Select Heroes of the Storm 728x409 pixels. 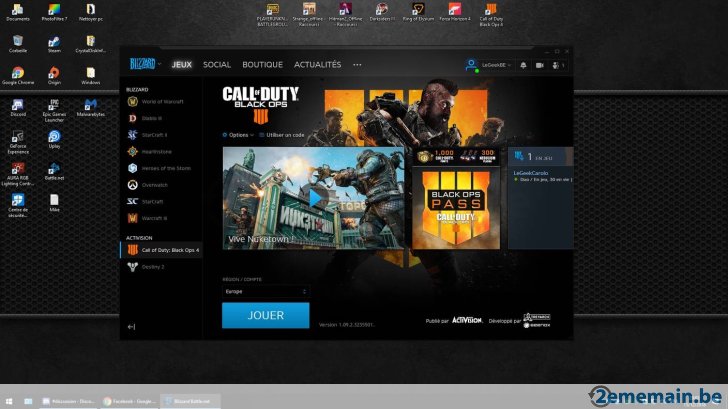[x=161, y=169]
